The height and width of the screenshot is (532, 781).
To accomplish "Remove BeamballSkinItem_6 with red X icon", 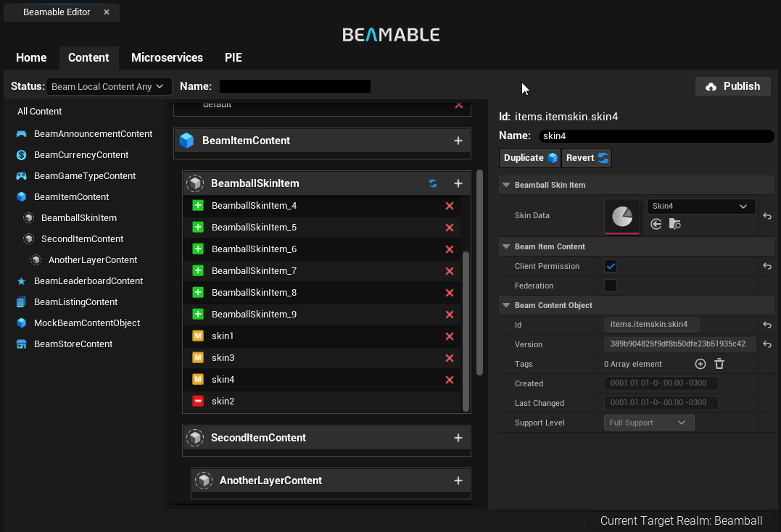I will click(x=449, y=249).
